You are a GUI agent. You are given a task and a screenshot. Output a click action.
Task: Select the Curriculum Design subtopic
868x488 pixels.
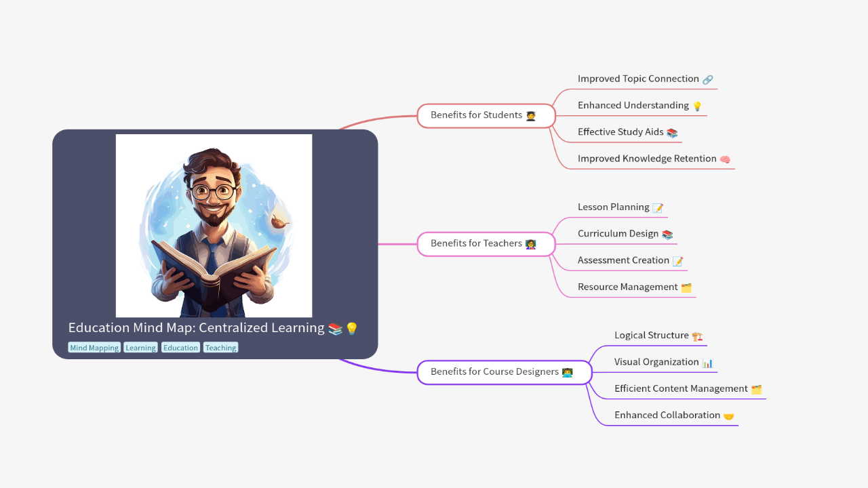click(x=618, y=234)
